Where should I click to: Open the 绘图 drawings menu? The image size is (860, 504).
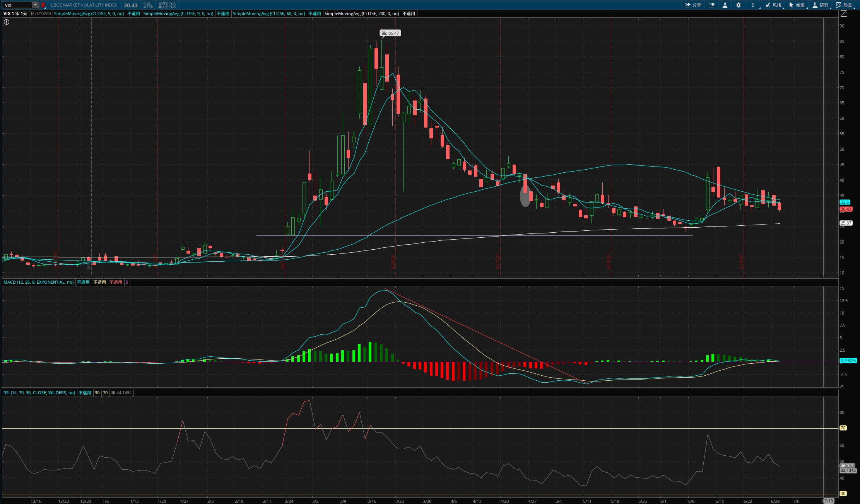pos(797,5)
